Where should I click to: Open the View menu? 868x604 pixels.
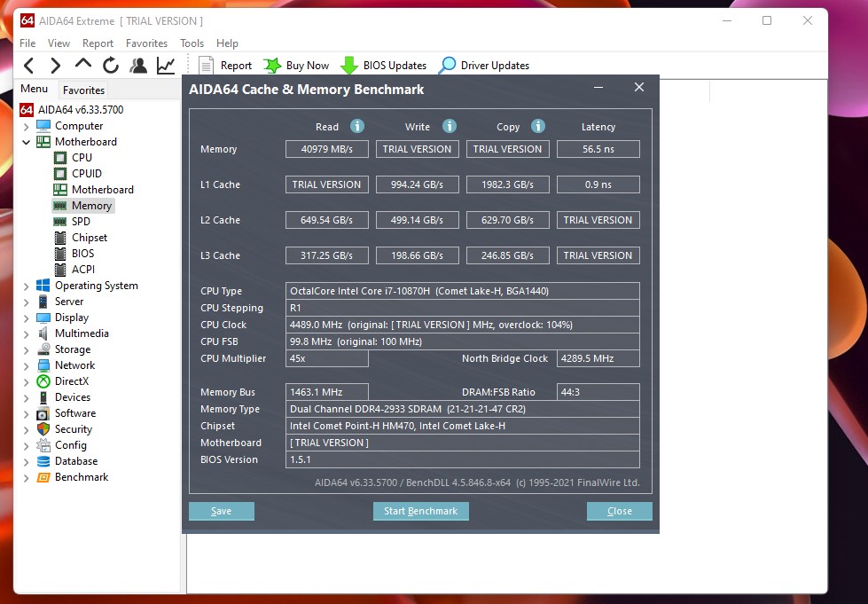point(59,43)
